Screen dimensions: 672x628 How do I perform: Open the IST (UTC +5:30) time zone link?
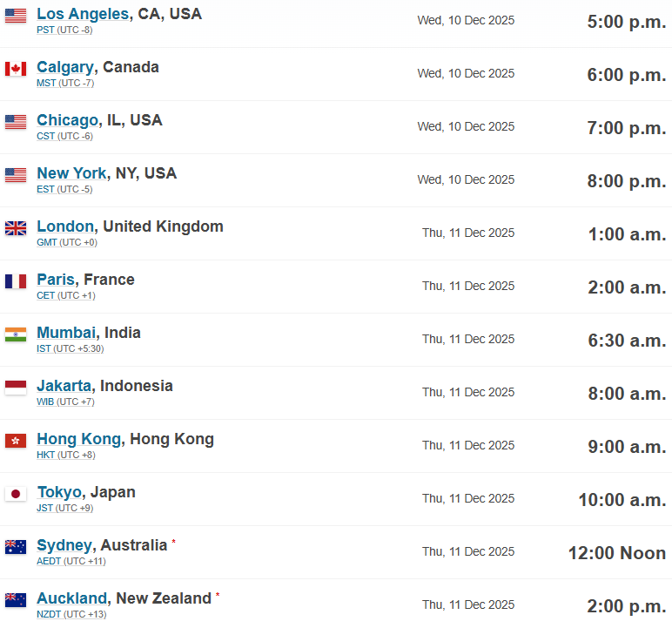tap(71, 348)
